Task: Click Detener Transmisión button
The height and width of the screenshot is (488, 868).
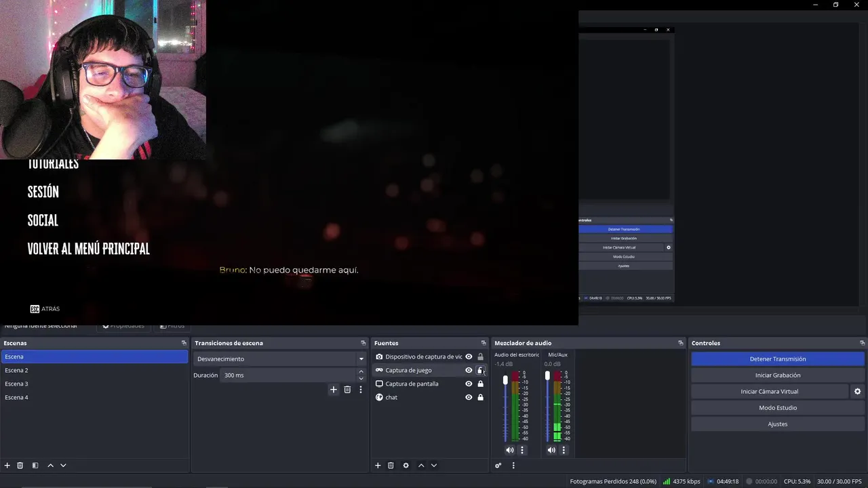Action: 778,359
